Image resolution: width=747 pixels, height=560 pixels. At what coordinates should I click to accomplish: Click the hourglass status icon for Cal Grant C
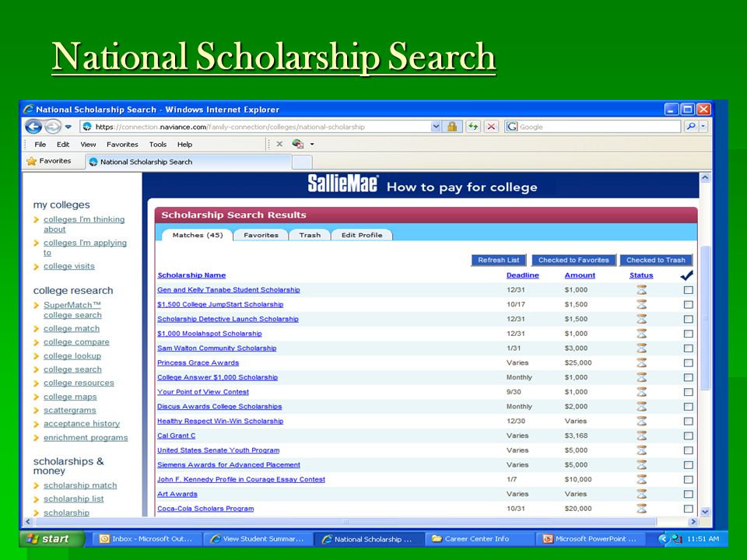(642, 436)
